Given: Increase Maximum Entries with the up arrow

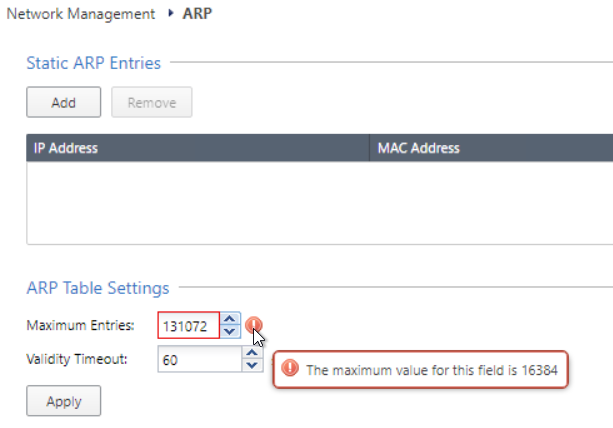Looking at the screenshot, I should pos(230,319).
